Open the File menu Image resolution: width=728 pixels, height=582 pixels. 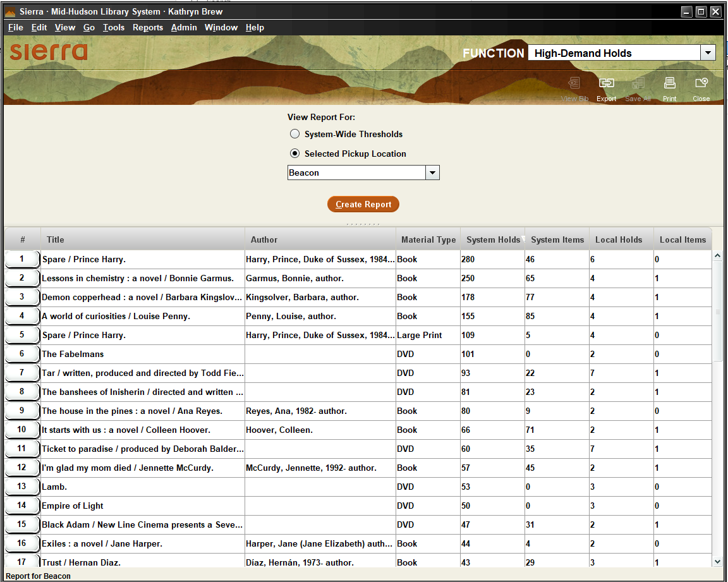[x=16, y=27]
